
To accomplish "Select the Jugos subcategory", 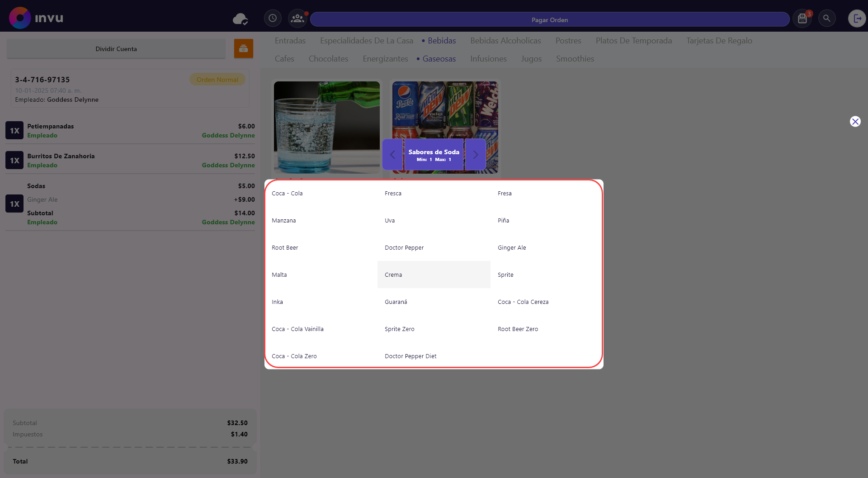I will (x=531, y=59).
